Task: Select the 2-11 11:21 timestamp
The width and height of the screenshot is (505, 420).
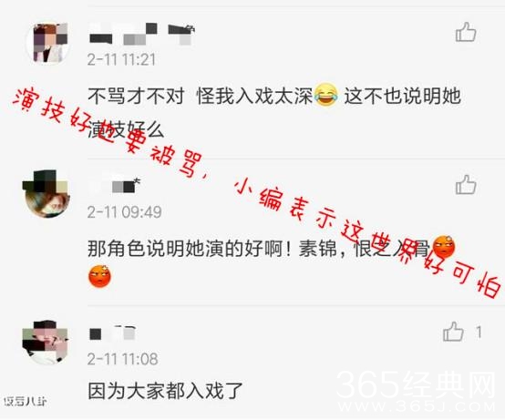Action: coord(122,59)
